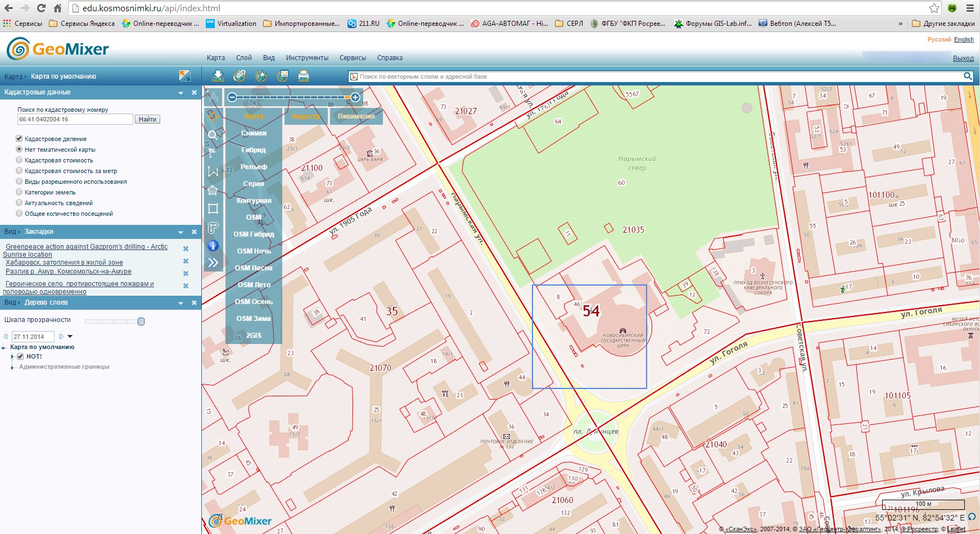The height and width of the screenshot is (534, 980).
Task: Activate the blue info identify tool
Action: click(x=213, y=246)
